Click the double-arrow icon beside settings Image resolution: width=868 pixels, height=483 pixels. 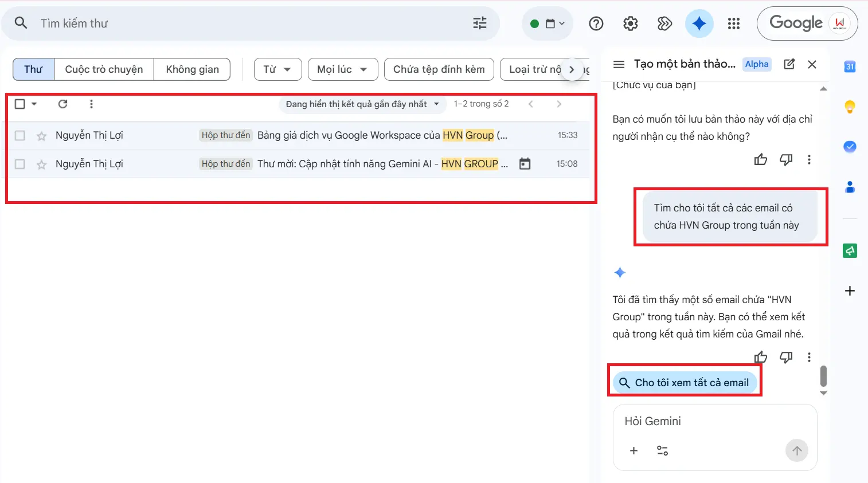click(664, 23)
